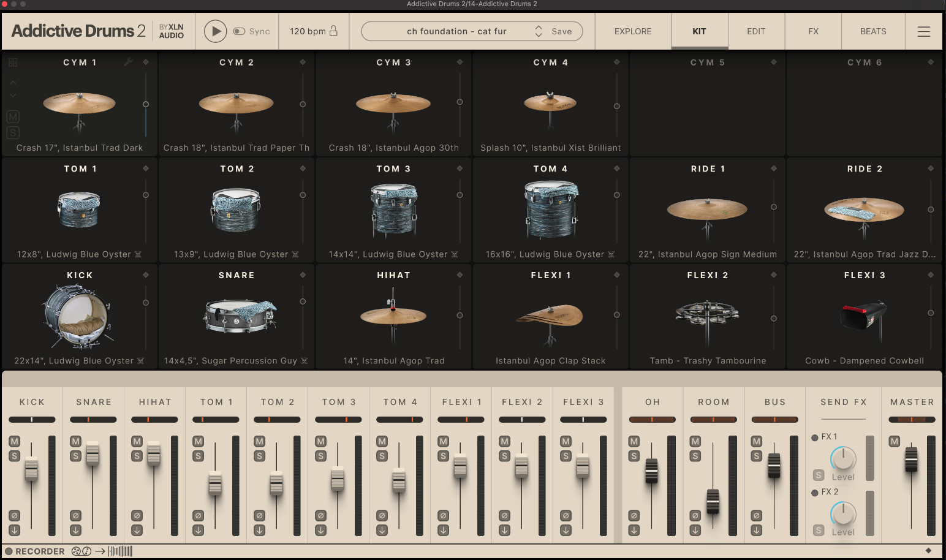
Task: Click the Istanbul Agop hihat image
Action: [393, 317]
